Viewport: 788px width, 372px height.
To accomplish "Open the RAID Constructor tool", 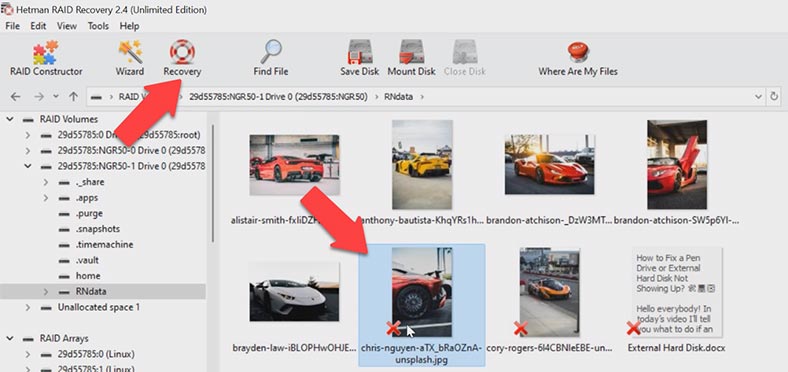I will (46, 58).
